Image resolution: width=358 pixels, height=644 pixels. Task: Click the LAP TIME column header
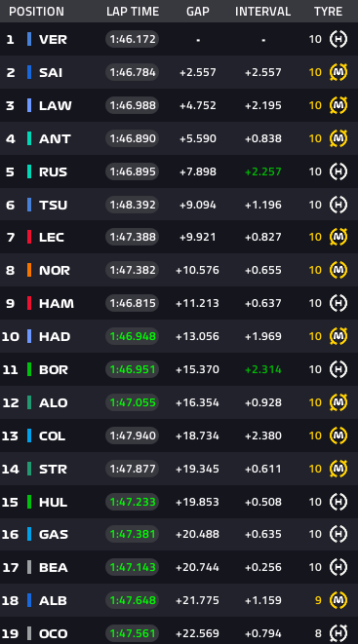click(133, 12)
